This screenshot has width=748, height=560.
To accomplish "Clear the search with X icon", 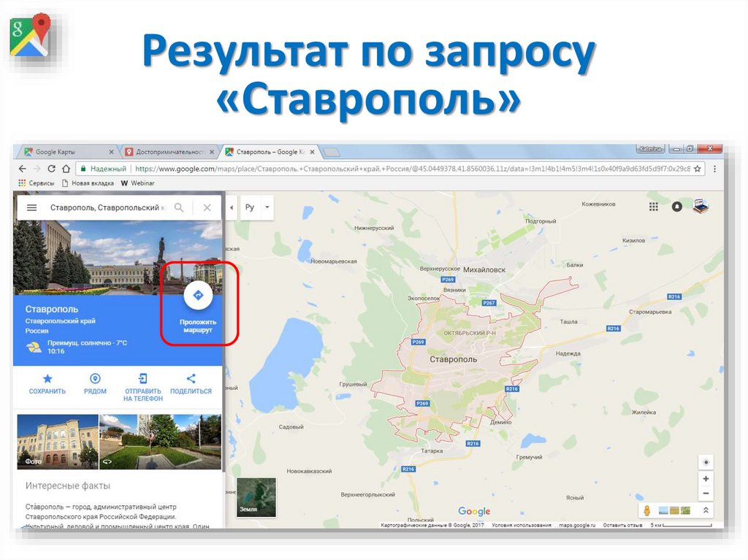I will 207,207.
